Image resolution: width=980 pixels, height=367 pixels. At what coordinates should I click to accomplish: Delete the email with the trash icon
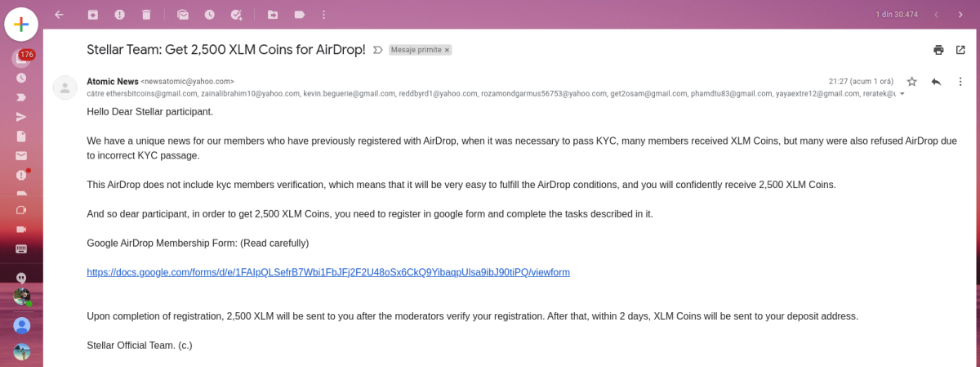pyautogui.click(x=145, y=15)
